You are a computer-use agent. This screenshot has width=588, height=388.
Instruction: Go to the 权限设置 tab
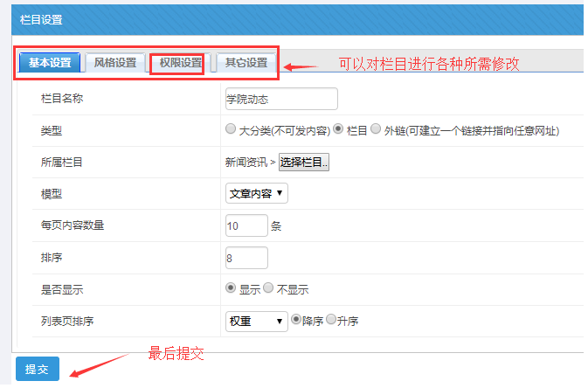pyautogui.click(x=180, y=63)
